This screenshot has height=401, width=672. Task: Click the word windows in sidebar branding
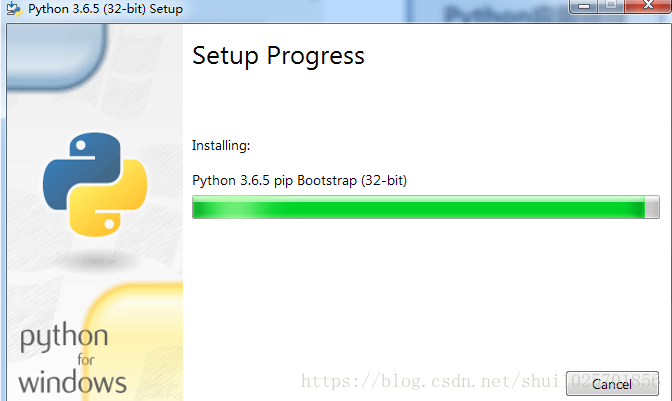click(72, 382)
